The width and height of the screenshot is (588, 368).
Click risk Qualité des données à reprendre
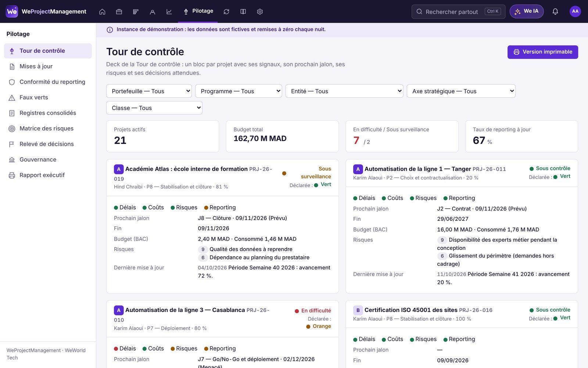coord(251,250)
